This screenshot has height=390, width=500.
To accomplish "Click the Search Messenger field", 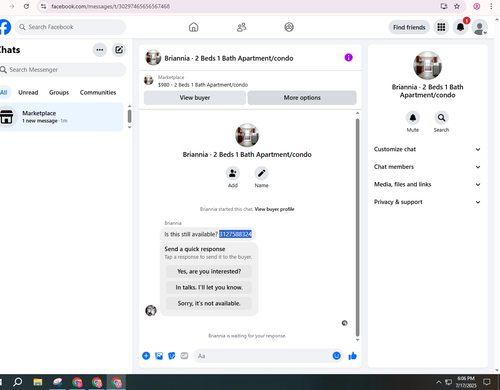I will 63,70.
